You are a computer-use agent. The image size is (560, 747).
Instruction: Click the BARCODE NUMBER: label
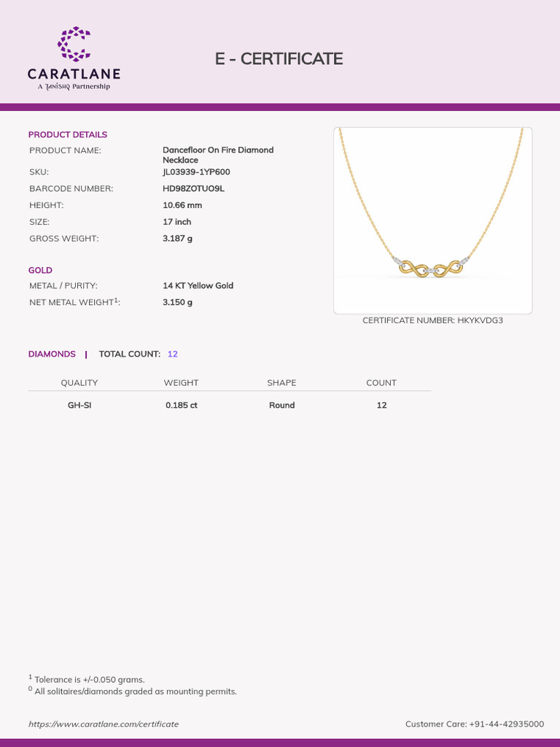[x=71, y=188]
